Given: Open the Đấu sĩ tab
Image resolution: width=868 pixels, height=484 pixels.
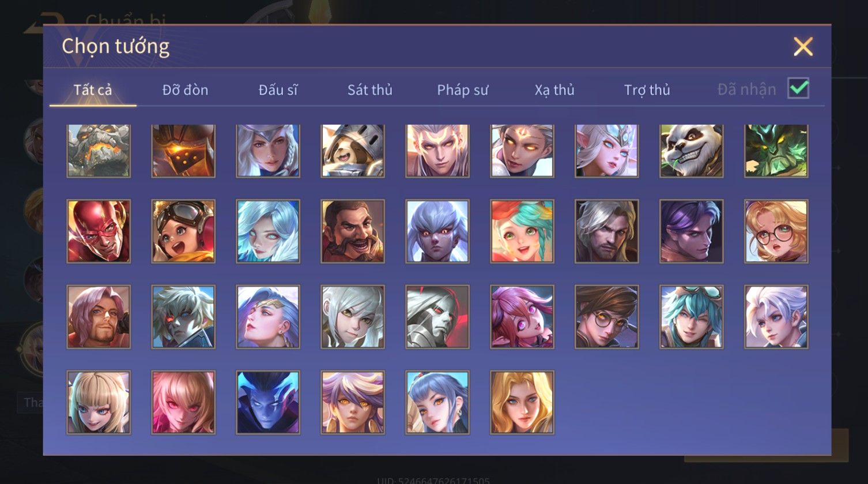Looking at the screenshot, I should click(x=278, y=90).
